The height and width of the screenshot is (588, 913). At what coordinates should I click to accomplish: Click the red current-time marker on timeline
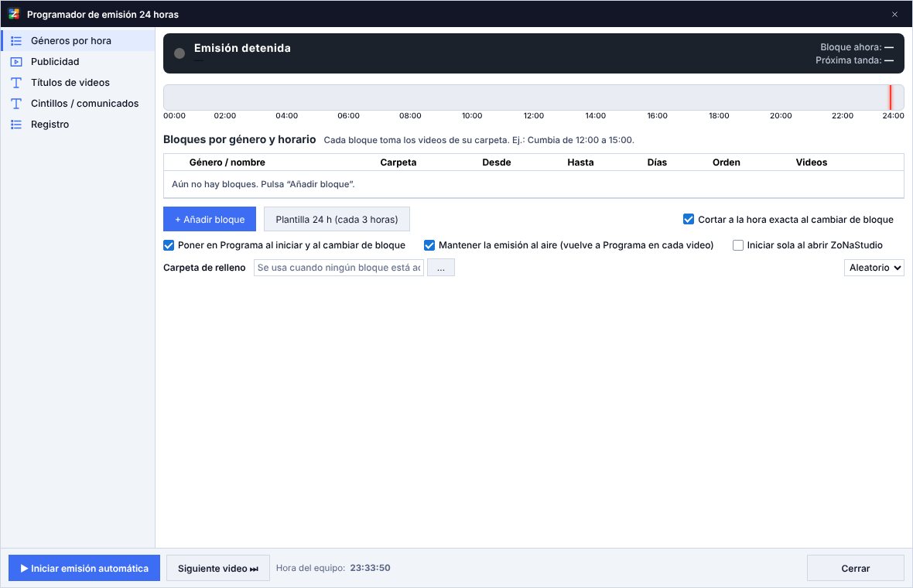[x=890, y=97]
